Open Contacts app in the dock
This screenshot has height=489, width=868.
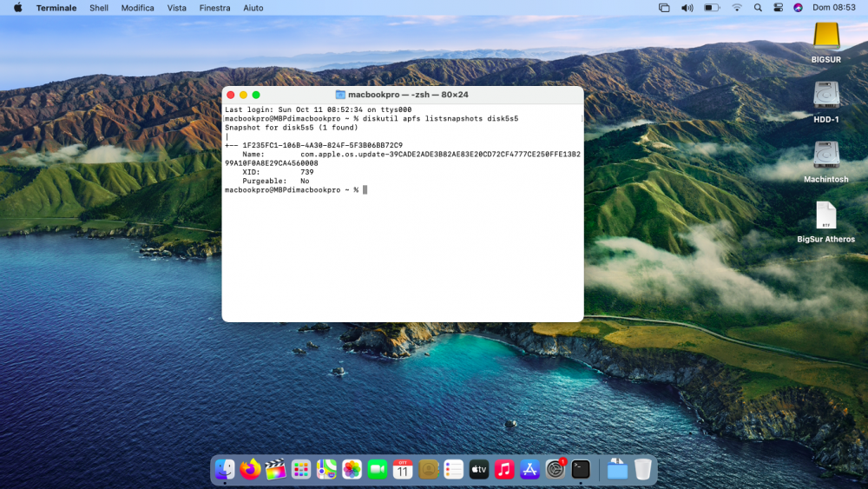coord(429,470)
